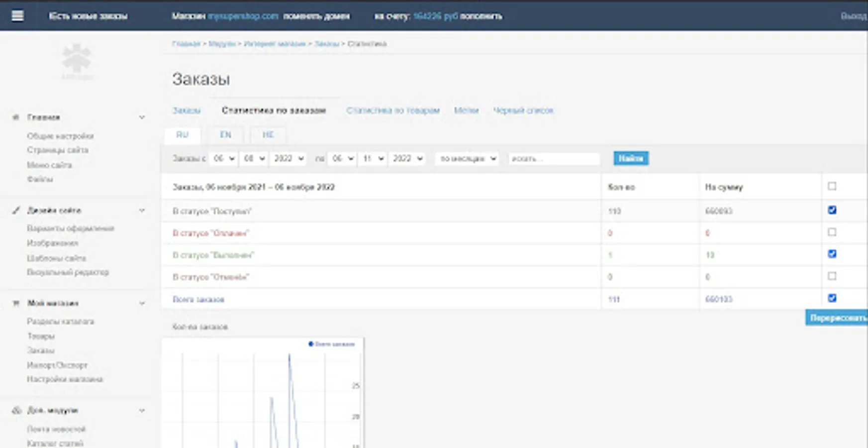Open the hamburger menu in top bar
The image size is (868, 448).
tap(17, 16)
